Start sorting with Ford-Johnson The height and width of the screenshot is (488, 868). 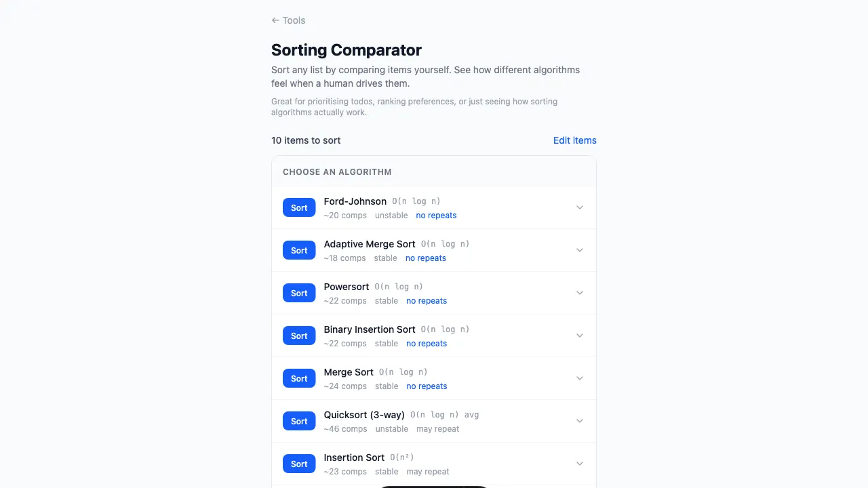coord(299,207)
